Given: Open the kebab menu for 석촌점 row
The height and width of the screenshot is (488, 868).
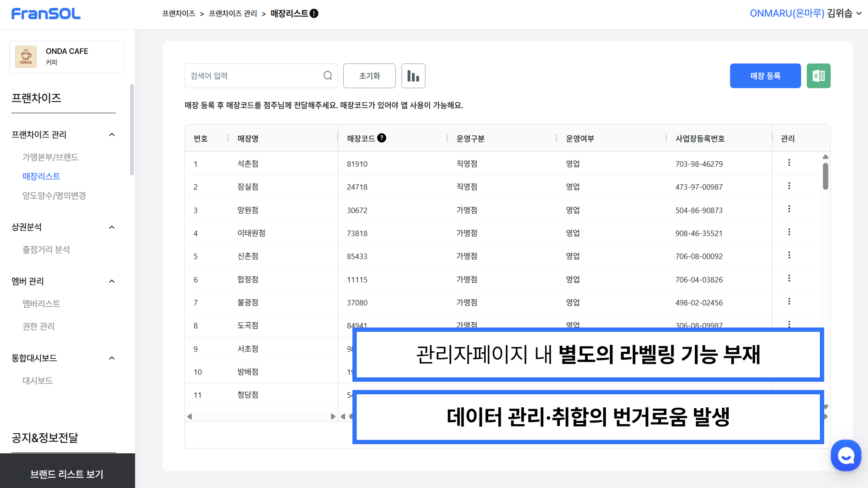Looking at the screenshot, I should [789, 163].
